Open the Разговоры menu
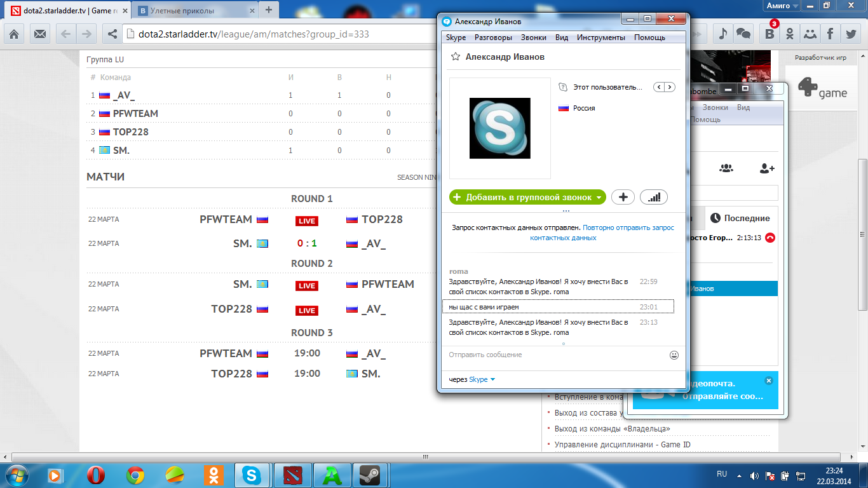Screen dimensions: 868x488 (493, 37)
